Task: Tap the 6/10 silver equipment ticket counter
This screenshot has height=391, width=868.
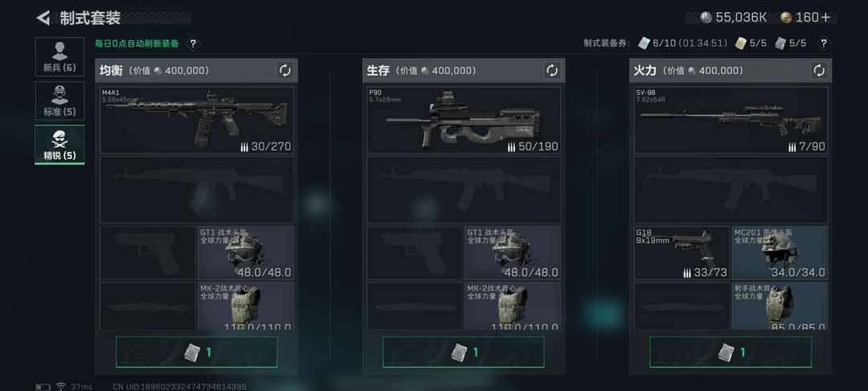Action: click(682, 43)
